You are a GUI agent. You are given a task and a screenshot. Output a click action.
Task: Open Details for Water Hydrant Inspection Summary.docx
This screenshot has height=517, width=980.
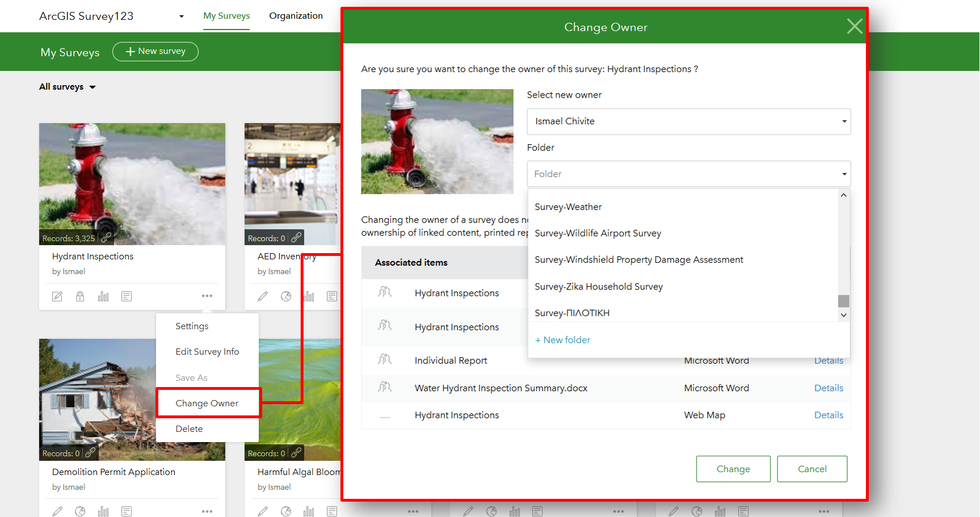tap(828, 388)
